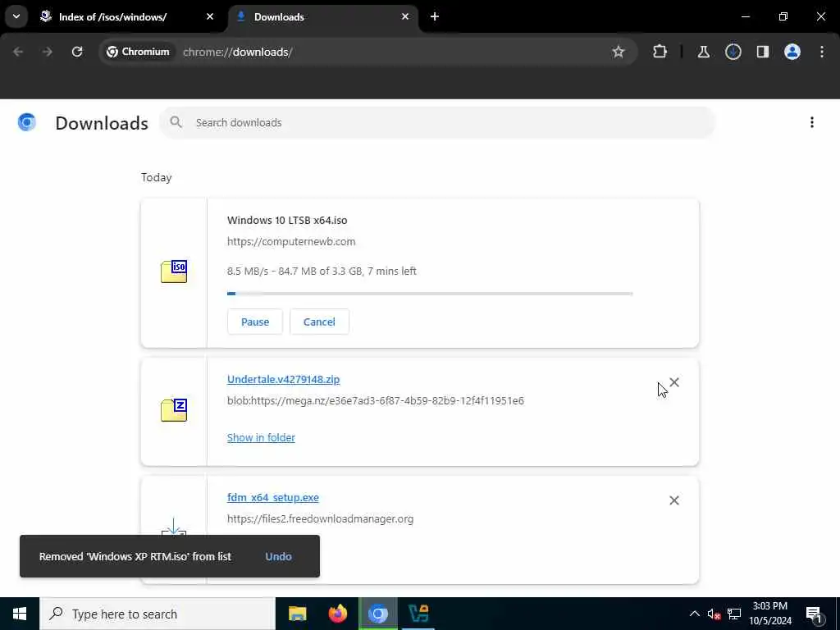Open the profile avatar menu
The height and width of the screenshot is (630, 840).
point(792,52)
